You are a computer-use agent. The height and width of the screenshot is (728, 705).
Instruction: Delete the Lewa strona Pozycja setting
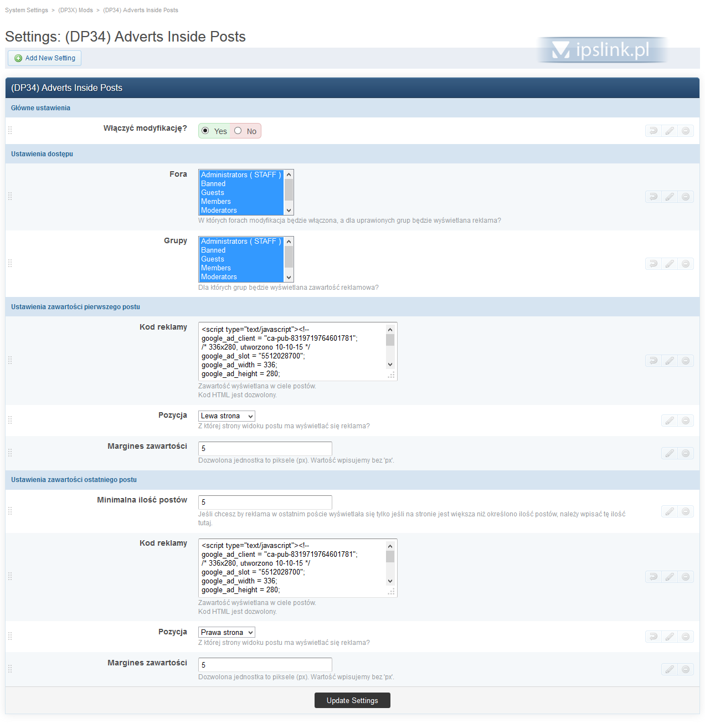click(x=686, y=421)
